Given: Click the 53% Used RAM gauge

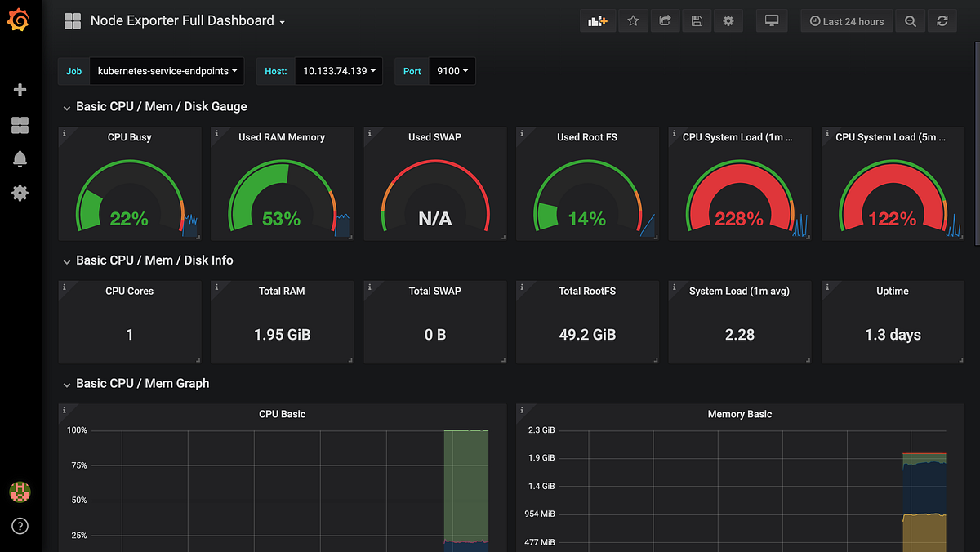Looking at the screenshot, I should click(x=282, y=196).
